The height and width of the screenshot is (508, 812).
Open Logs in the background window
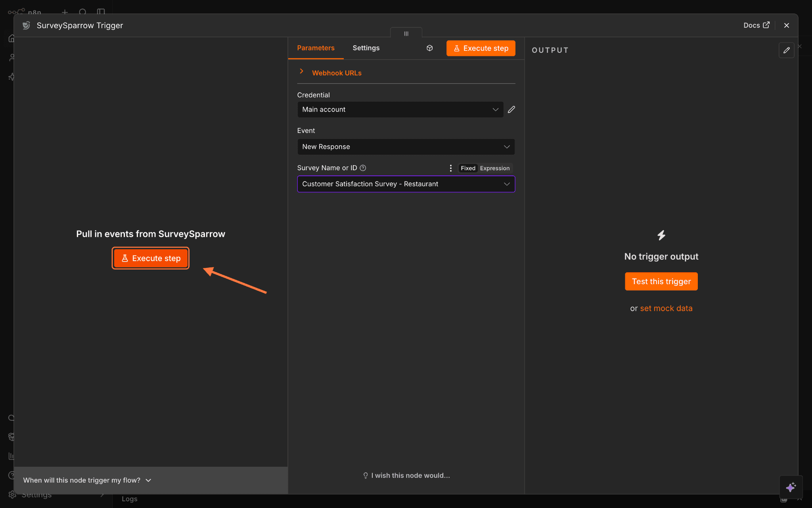[130, 499]
